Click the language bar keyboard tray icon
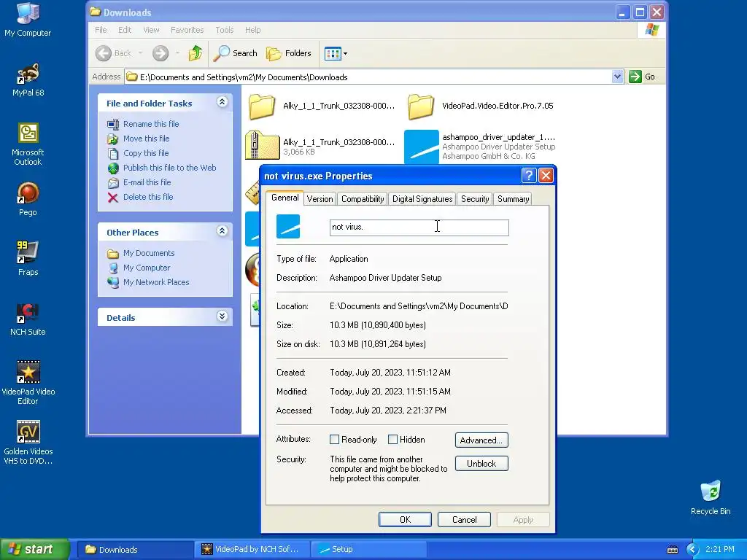This screenshot has height=560, width=747. coord(672,550)
